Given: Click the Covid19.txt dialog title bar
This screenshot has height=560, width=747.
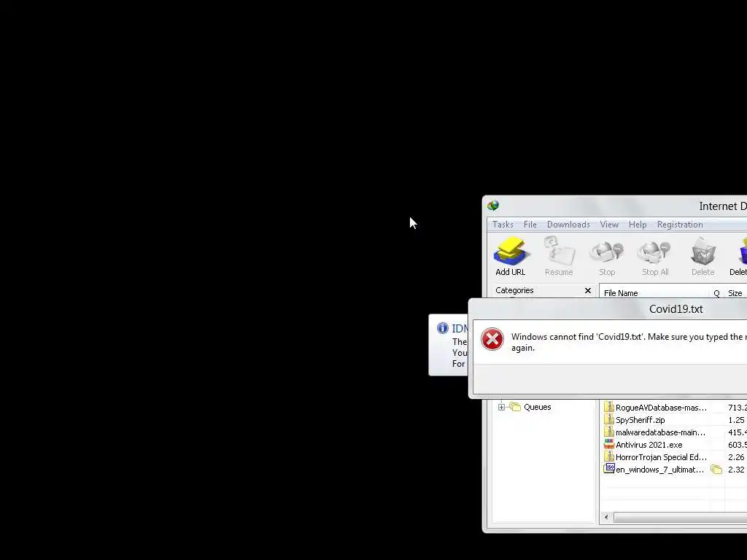Looking at the screenshot, I should pos(609,309).
